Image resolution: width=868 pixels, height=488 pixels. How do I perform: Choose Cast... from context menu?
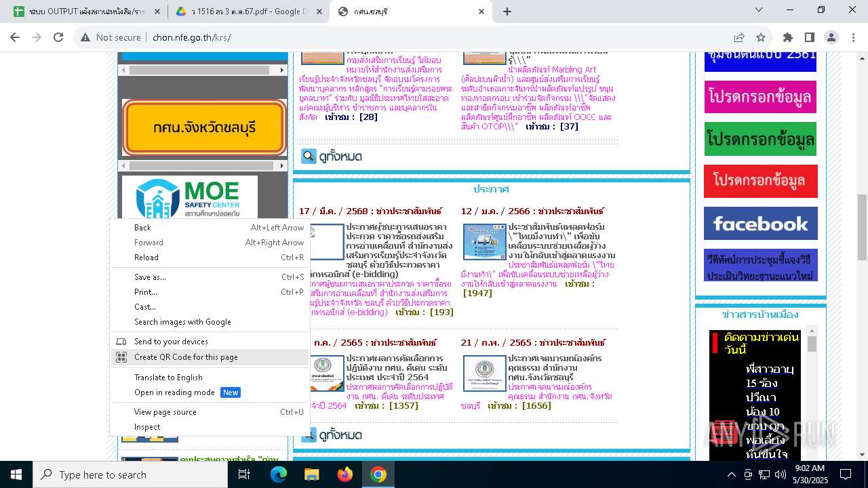tap(210, 307)
